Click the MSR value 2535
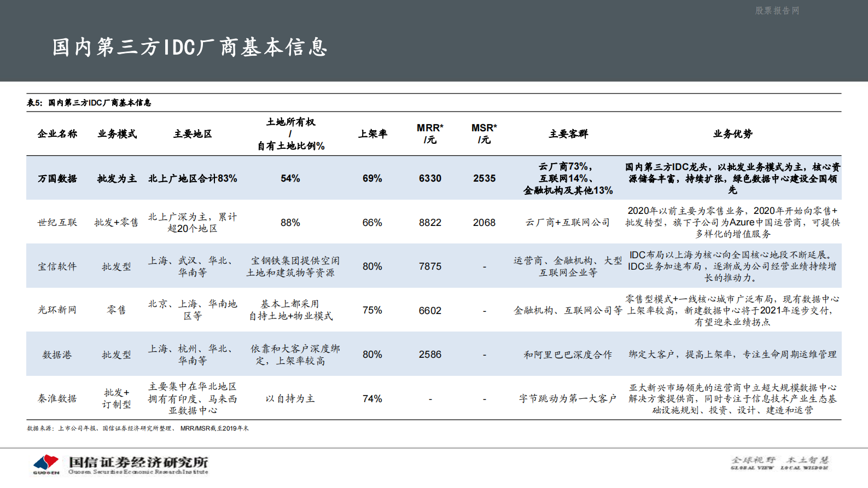The width and height of the screenshot is (868, 488). pyautogui.click(x=484, y=178)
